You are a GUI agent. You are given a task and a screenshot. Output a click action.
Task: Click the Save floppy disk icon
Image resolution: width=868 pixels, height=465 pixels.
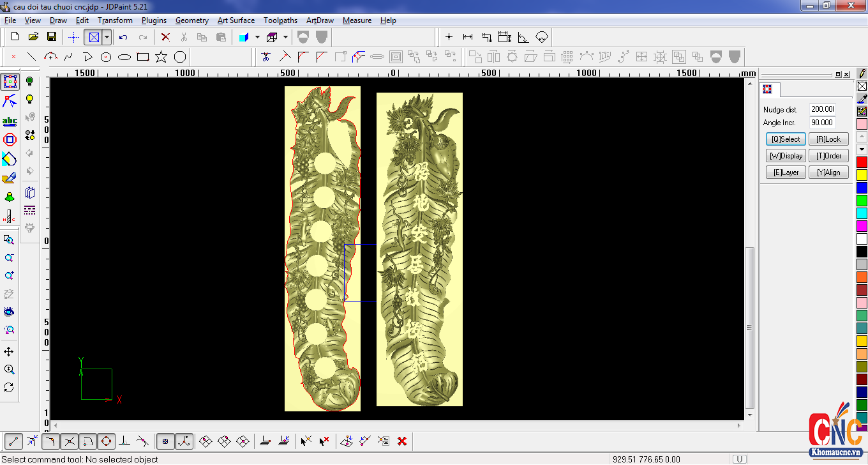coord(52,37)
